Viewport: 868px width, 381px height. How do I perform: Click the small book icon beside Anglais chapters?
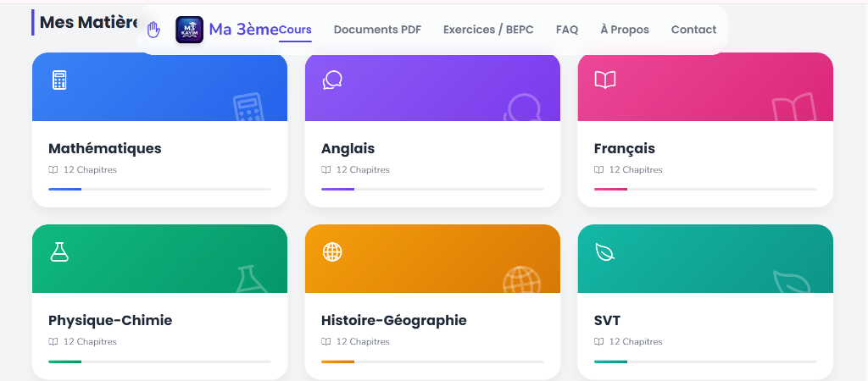[326, 170]
